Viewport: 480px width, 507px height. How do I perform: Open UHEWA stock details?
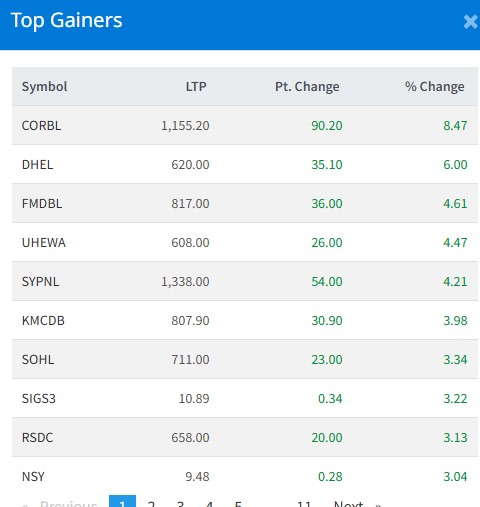point(44,243)
